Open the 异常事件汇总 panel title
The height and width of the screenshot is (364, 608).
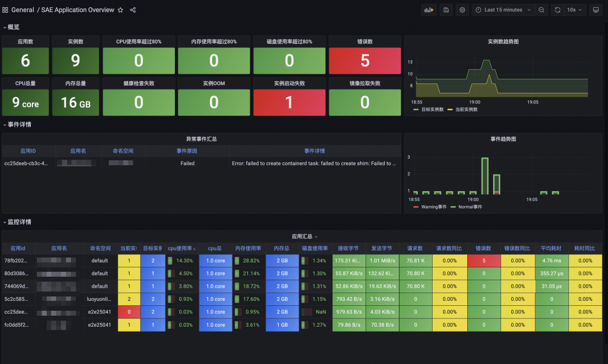click(201, 139)
